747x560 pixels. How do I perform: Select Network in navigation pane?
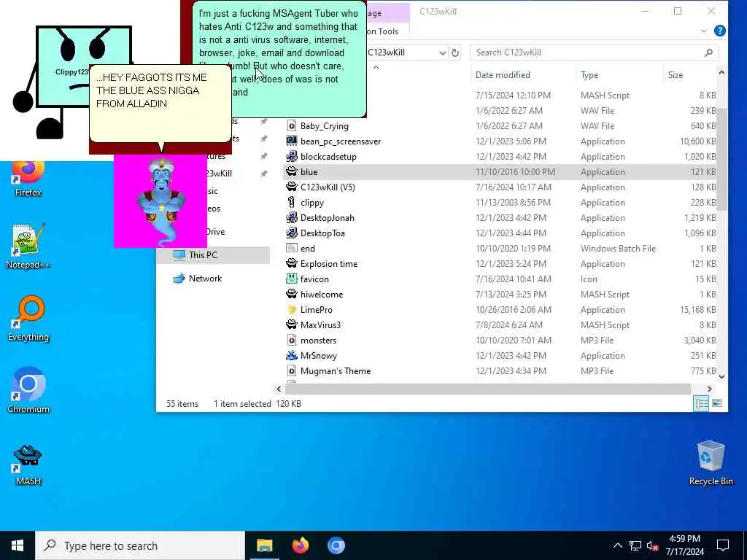point(205,278)
